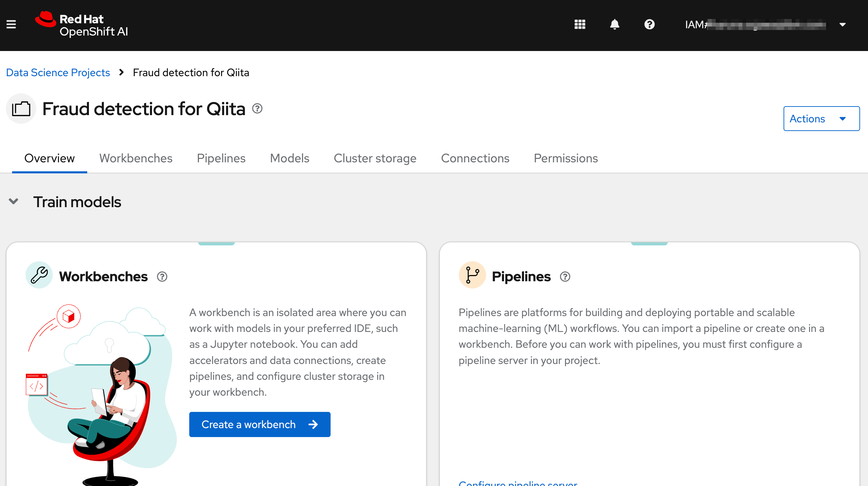The height and width of the screenshot is (486, 868).
Task: Switch to the Pipelines tab
Action: (221, 158)
